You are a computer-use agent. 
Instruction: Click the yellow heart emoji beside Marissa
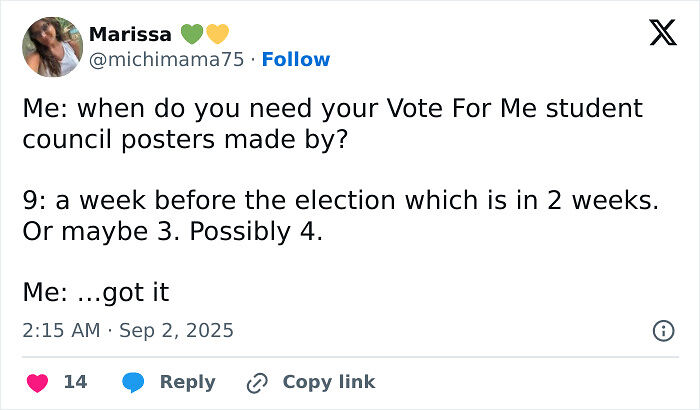pos(217,34)
